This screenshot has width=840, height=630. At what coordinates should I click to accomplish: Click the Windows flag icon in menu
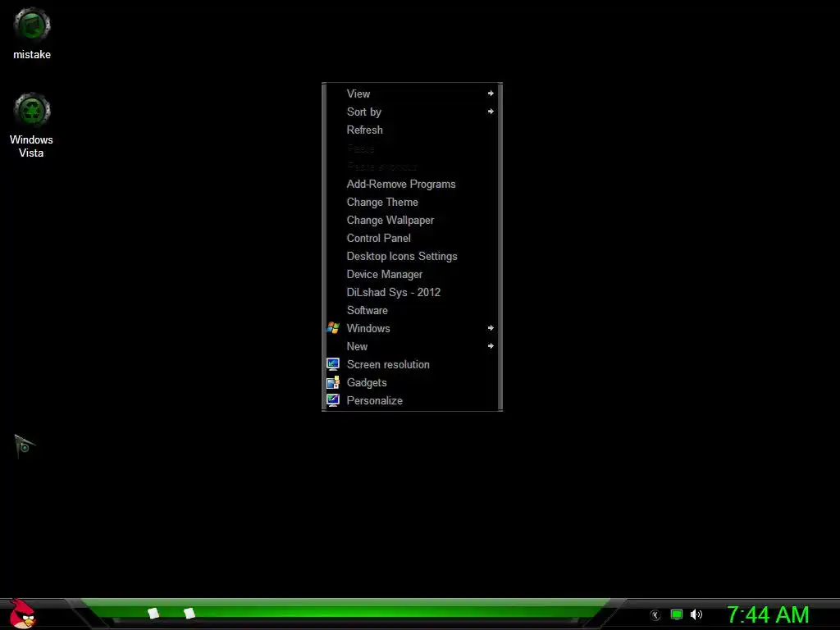point(333,328)
